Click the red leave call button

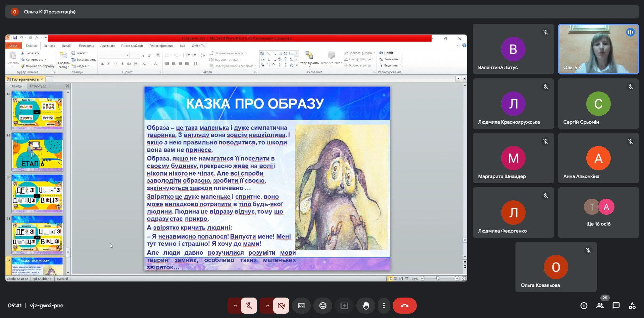(x=404, y=306)
